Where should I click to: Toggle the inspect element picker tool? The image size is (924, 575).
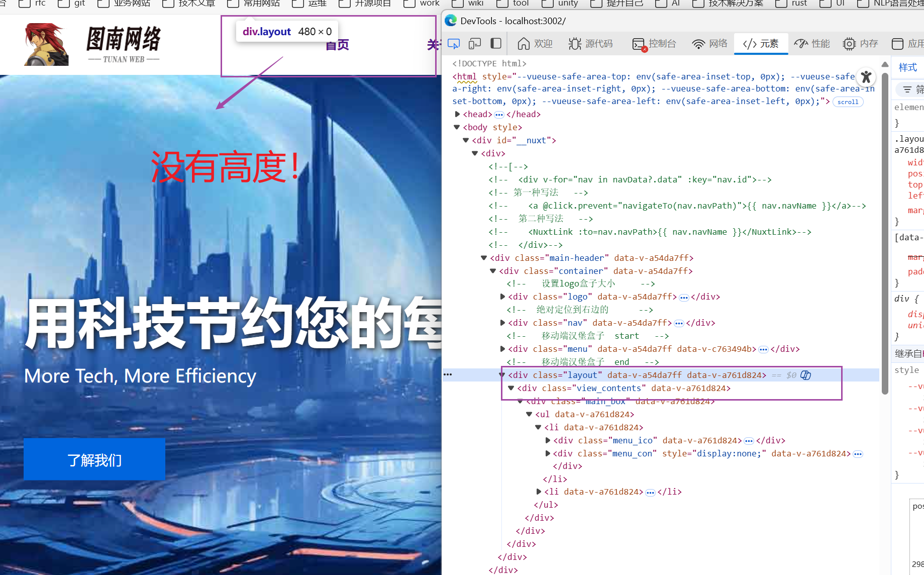(x=454, y=44)
